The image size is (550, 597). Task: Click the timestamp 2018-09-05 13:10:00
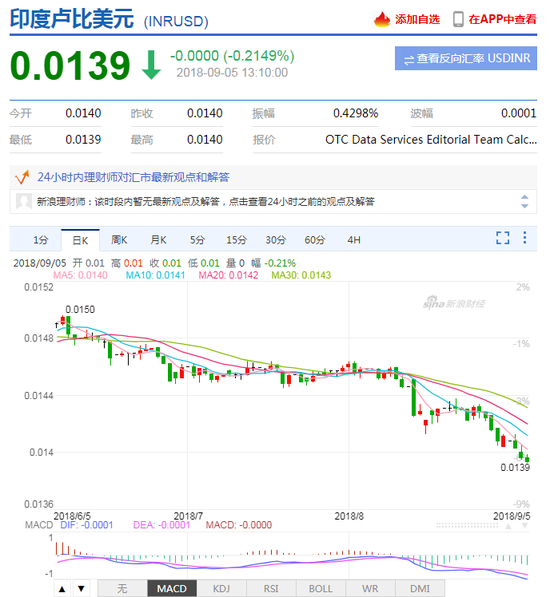tap(232, 72)
